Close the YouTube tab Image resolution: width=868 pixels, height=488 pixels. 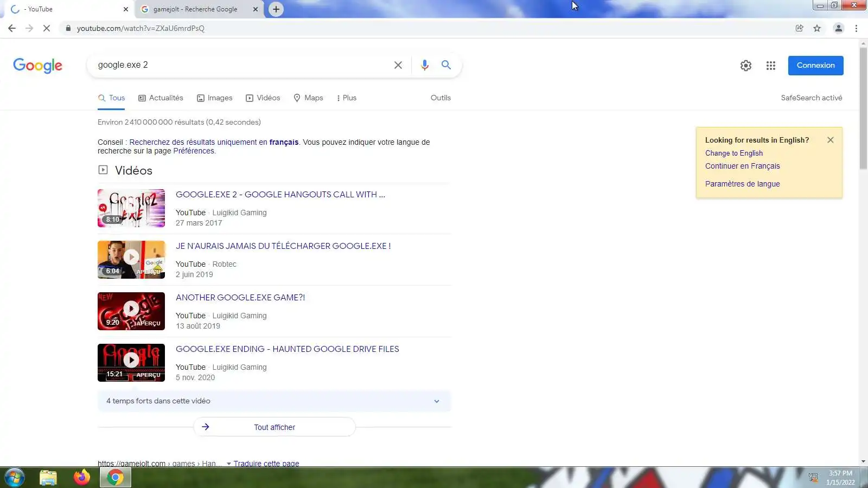(126, 9)
